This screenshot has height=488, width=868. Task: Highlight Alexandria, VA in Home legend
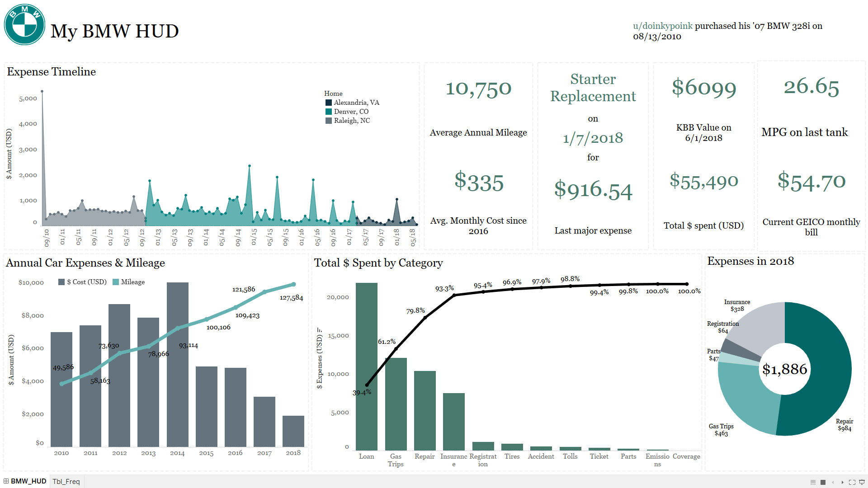352,103
